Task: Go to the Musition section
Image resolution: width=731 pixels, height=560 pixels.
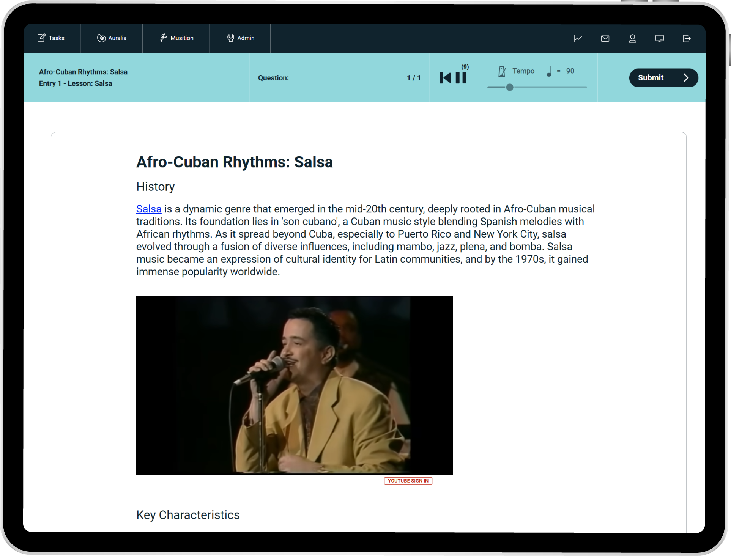Action: click(176, 38)
